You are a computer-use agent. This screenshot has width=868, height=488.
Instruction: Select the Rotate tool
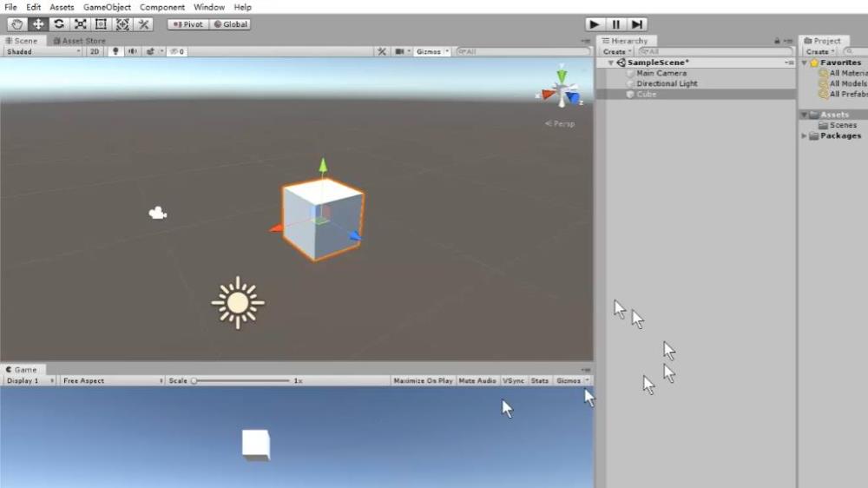click(59, 24)
